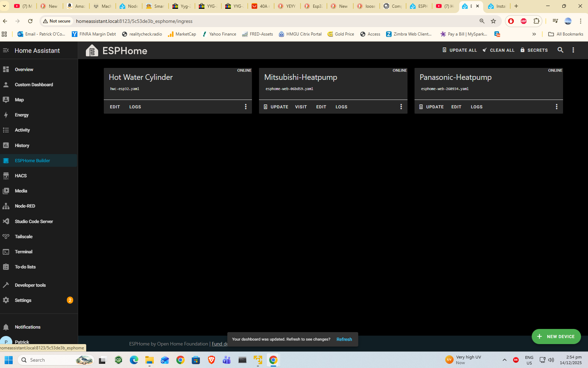Edit the Mitsubishi-Heatpump config
The height and width of the screenshot is (368, 588).
(321, 107)
